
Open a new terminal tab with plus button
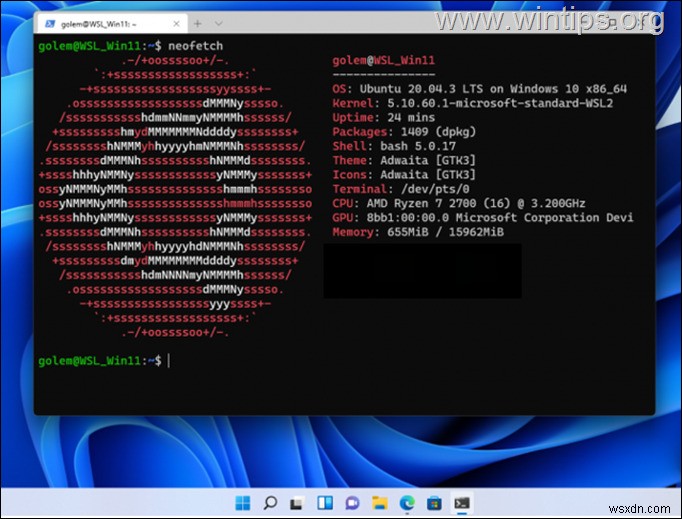click(x=196, y=22)
